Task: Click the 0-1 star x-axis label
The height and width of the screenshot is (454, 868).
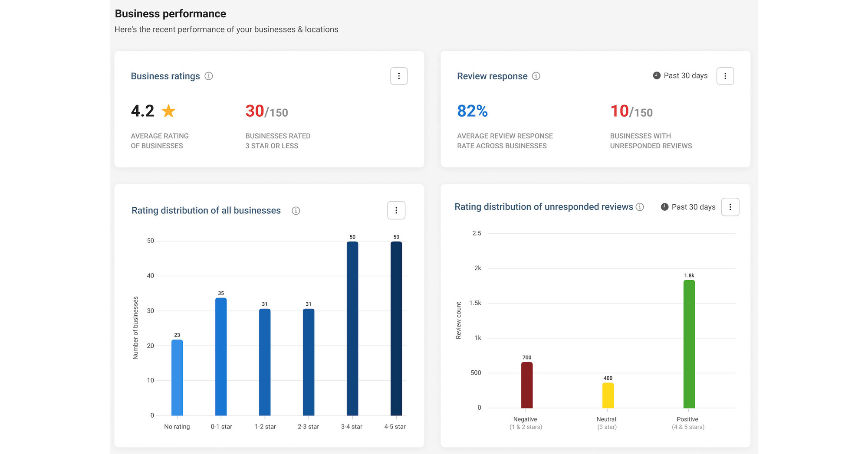Action: click(x=221, y=427)
